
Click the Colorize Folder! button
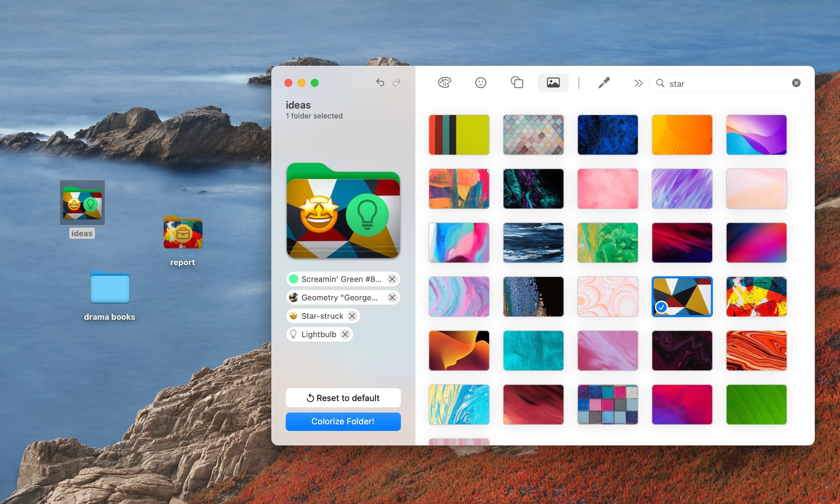coord(343,421)
